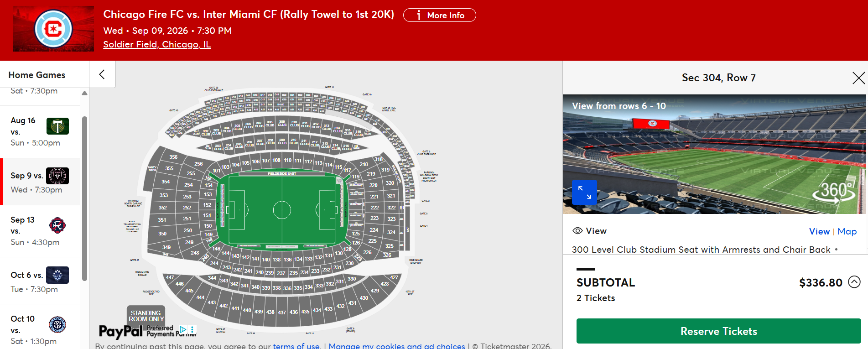The height and width of the screenshot is (349, 868).
Task: Click the info icon in More Info
Action: tap(418, 16)
